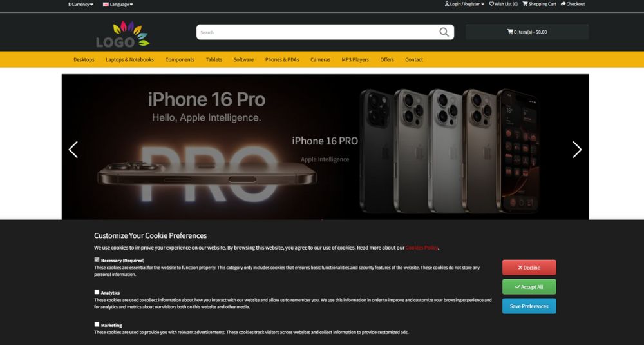Enable the Analytics cookies checkbox
644x345 pixels.
(x=97, y=292)
